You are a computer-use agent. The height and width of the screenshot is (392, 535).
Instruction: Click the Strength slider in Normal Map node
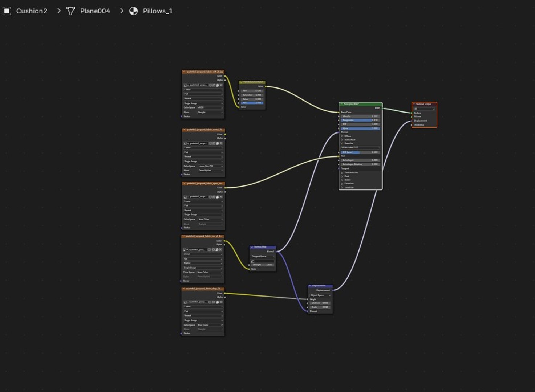tap(263, 265)
